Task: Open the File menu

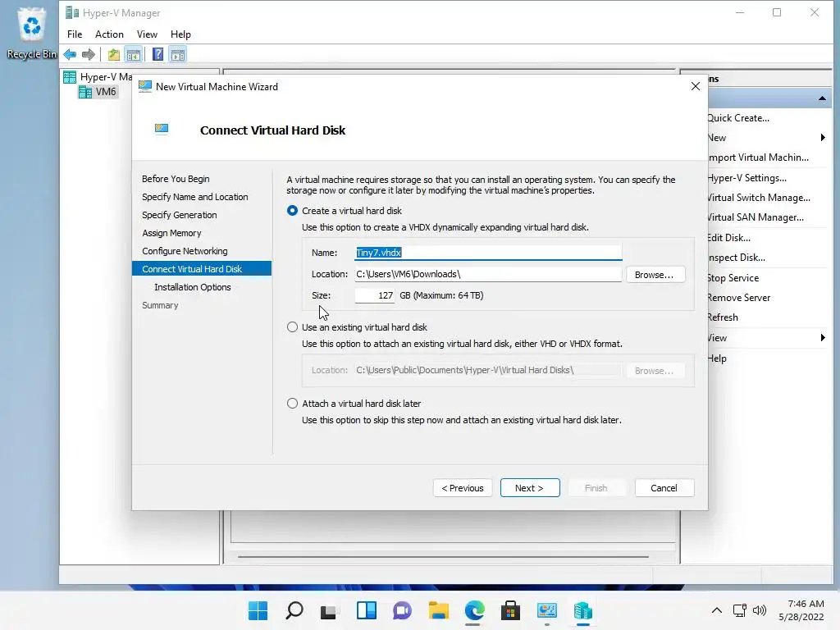Action: pyautogui.click(x=75, y=34)
